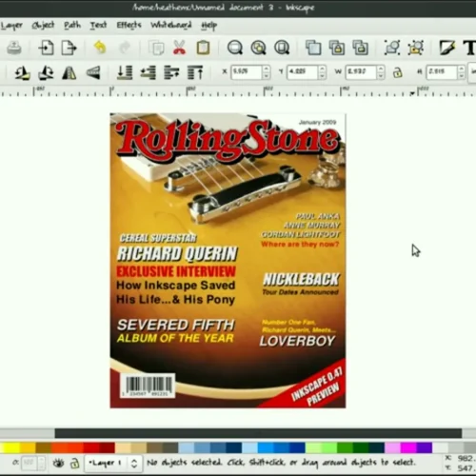Click the H height input field
The image size is (476, 476).
tap(442, 72)
